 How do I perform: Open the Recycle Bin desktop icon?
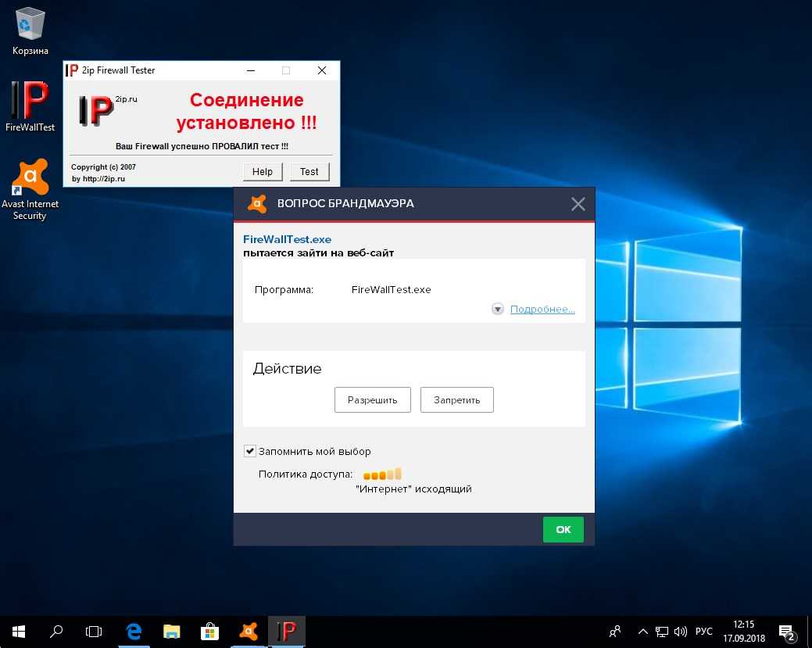pos(30,31)
